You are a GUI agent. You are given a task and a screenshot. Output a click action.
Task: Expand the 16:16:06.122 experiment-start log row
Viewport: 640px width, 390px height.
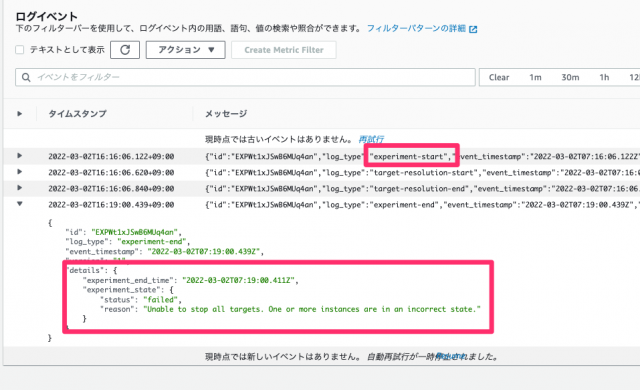click(x=19, y=155)
